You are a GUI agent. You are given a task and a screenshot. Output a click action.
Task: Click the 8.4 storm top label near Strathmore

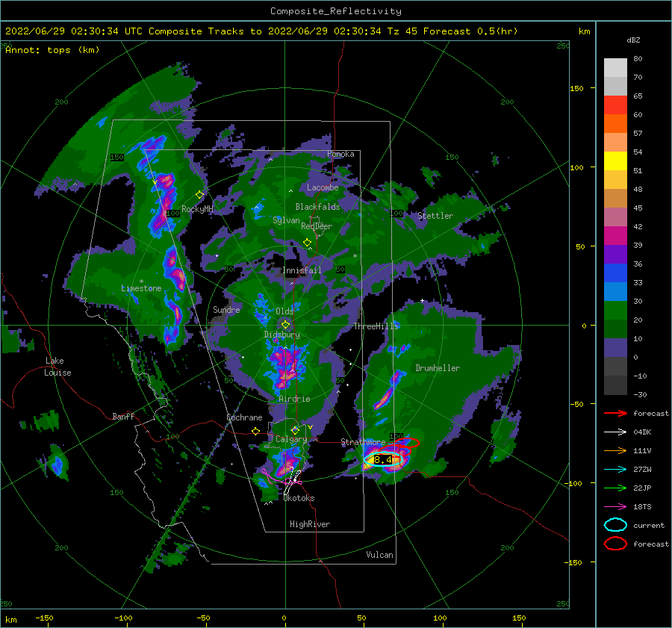383,460
